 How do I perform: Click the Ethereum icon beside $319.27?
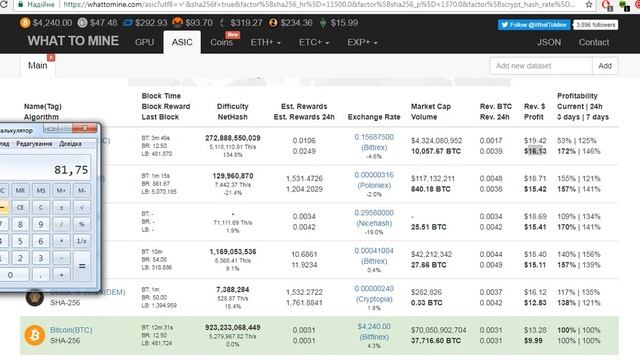(x=222, y=23)
